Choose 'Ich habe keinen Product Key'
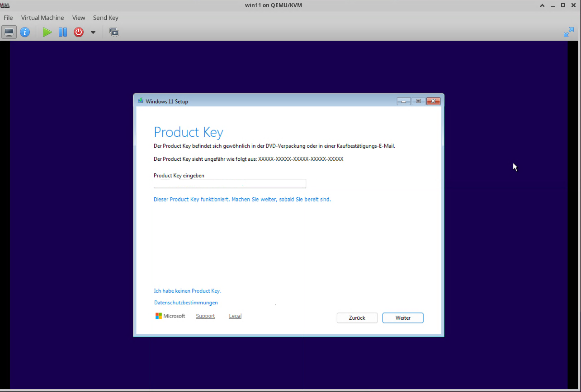Viewport: 581px width, 392px height. click(x=187, y=291)
